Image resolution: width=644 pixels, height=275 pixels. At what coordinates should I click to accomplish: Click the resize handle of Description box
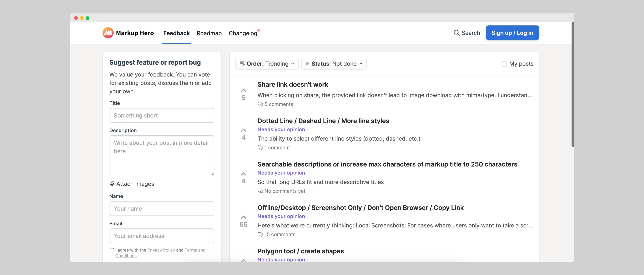[212, 173]
